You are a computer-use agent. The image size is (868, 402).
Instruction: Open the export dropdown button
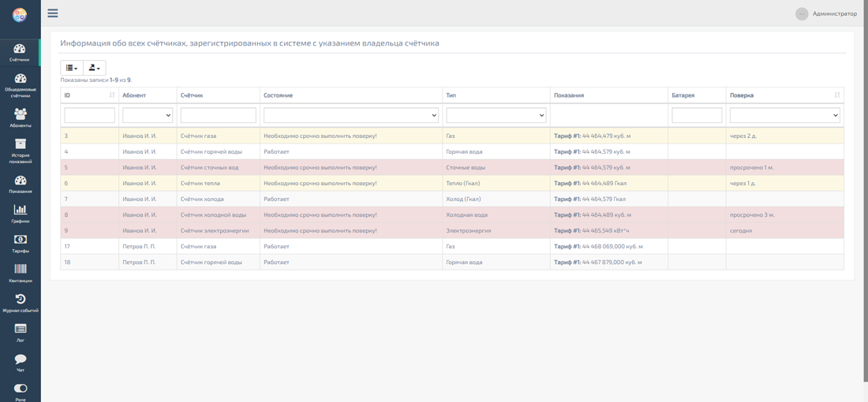(94, 68)
